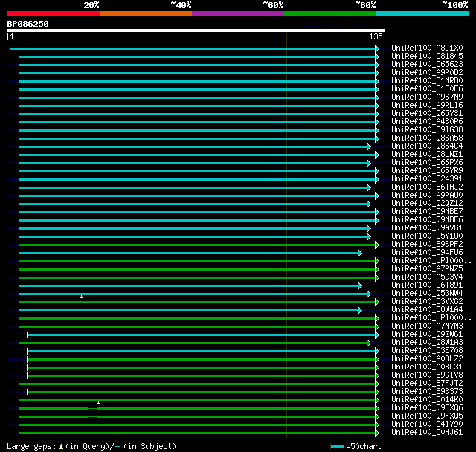Click the UniRef100_A7PNZ5 label
476x452 pixels.
point(427,269)
